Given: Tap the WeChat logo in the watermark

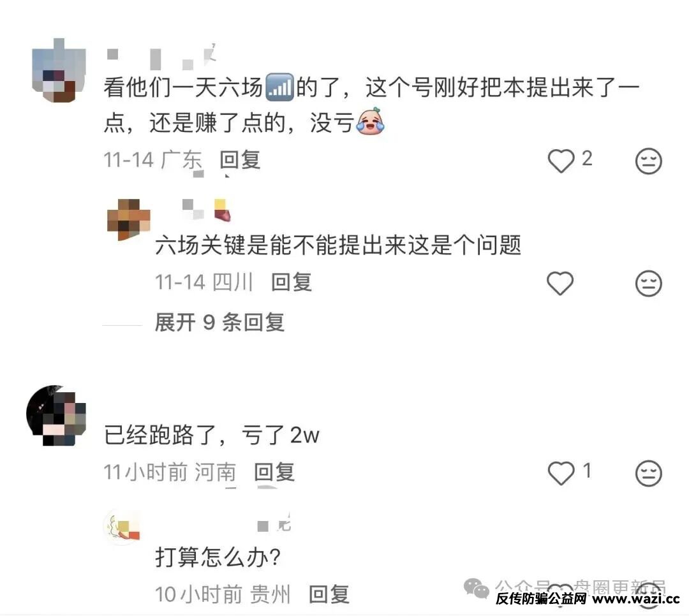Looking at the screenshot, I should point(477,588).
